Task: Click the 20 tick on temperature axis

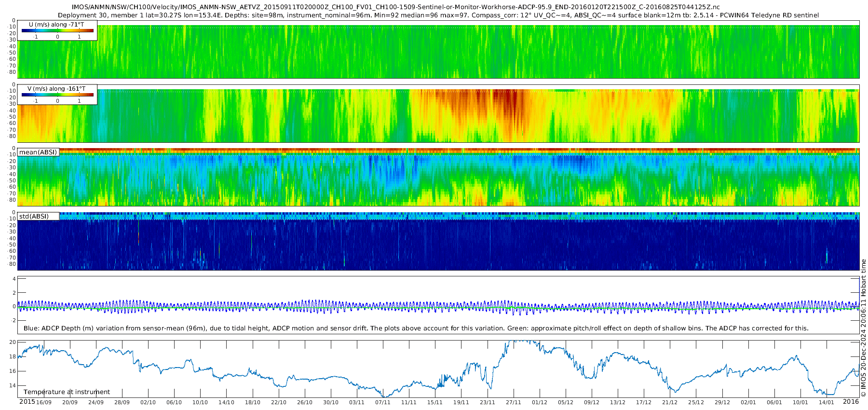Action: click(x=13, y=342)
